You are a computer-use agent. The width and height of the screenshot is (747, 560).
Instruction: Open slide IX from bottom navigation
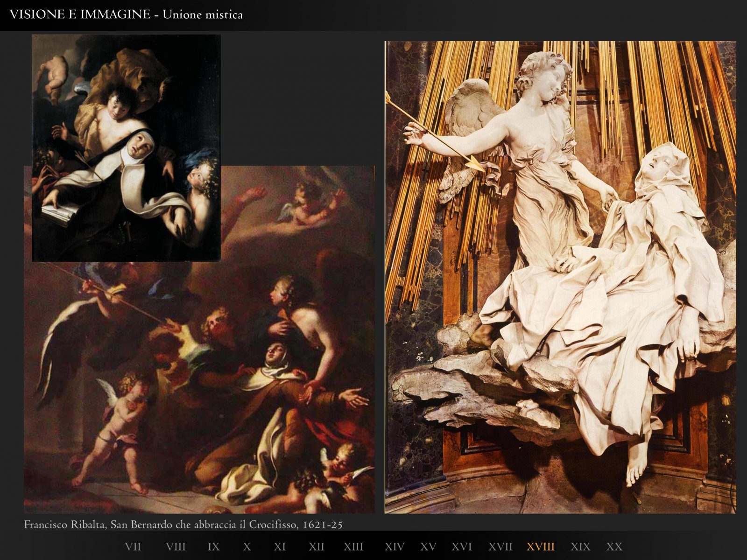tap(213, 546)
